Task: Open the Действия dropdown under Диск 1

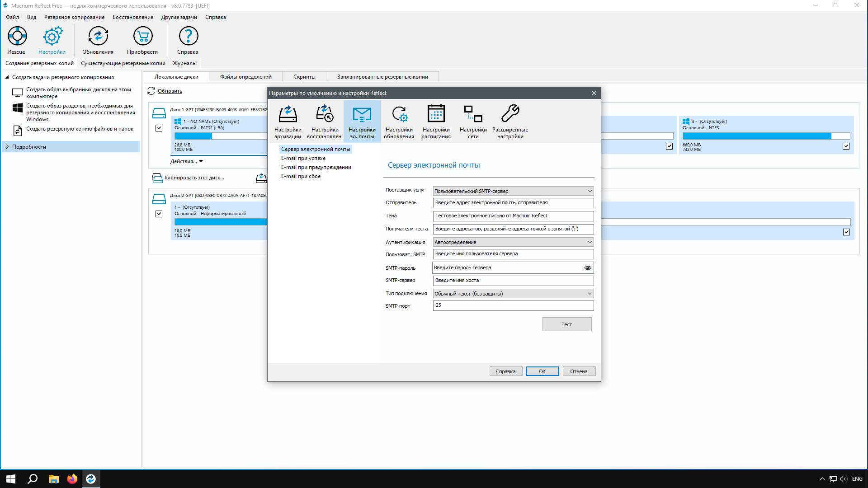Action: point(187,161)
